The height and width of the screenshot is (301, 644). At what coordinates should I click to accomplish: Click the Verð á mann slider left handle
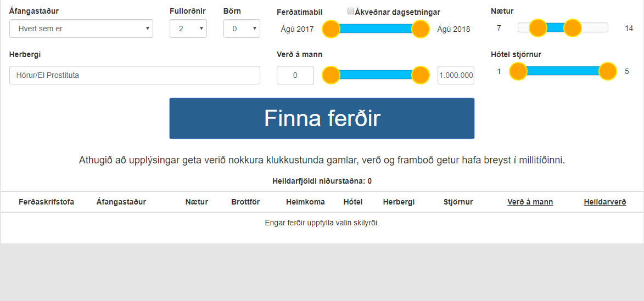(x=331, y=75)
